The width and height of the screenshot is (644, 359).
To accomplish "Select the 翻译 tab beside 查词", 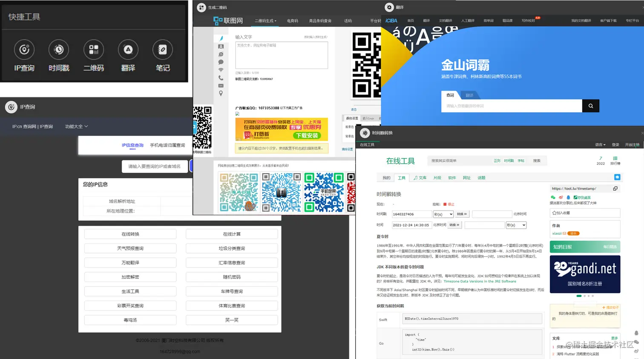I will pyautogui.click(x=469, y=95).
